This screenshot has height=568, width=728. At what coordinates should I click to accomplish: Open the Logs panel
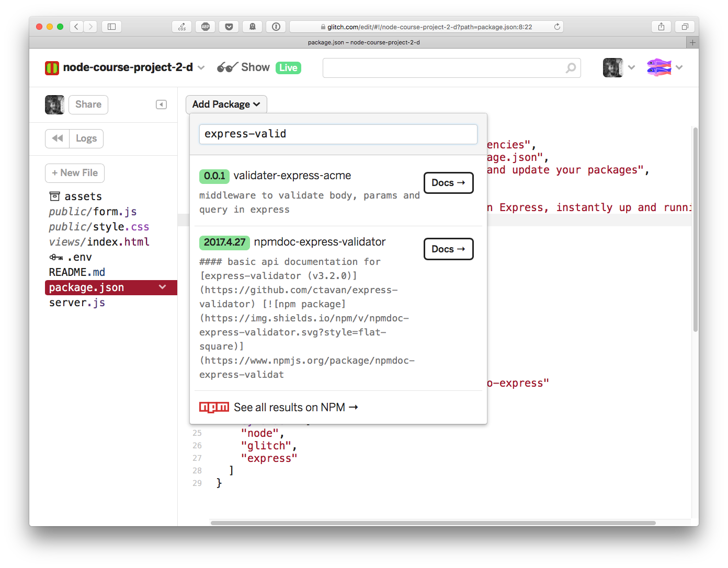(x=86, y=138)
